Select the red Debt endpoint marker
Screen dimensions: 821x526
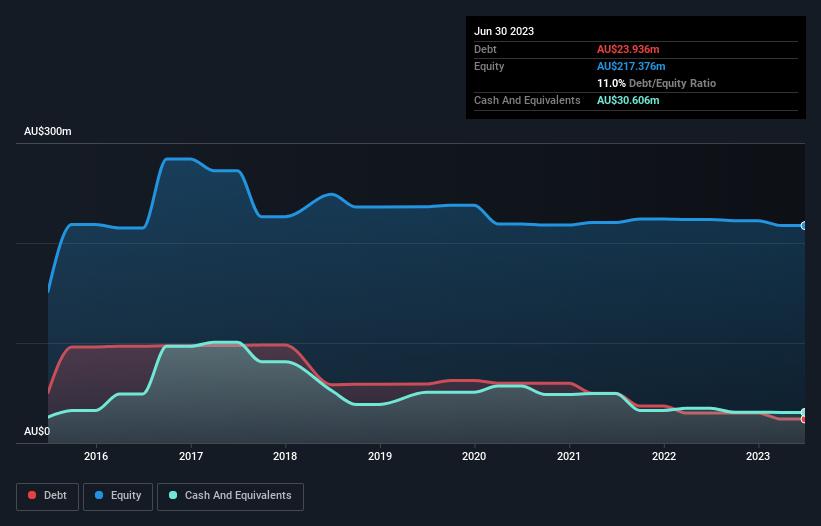click(x=804, y=419)
